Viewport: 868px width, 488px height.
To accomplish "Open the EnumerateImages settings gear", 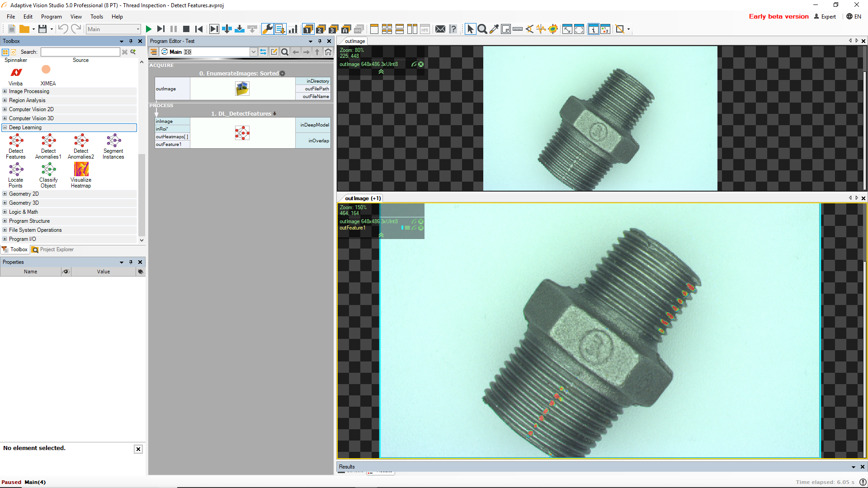I will tap(282, 73).
